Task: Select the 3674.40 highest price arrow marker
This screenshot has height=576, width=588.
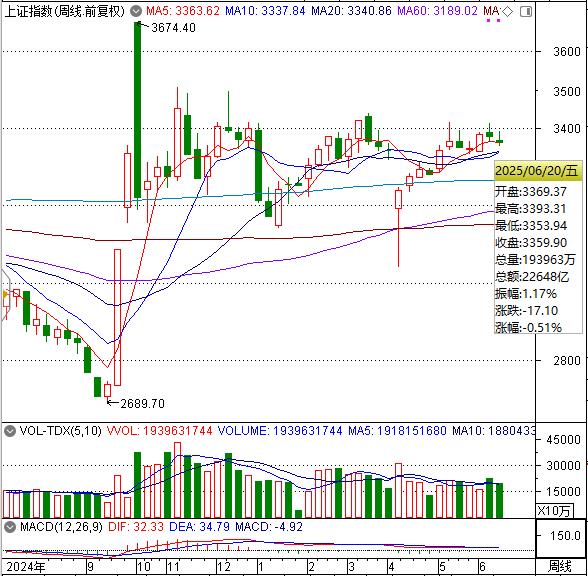Action: (x=165, y=27)
